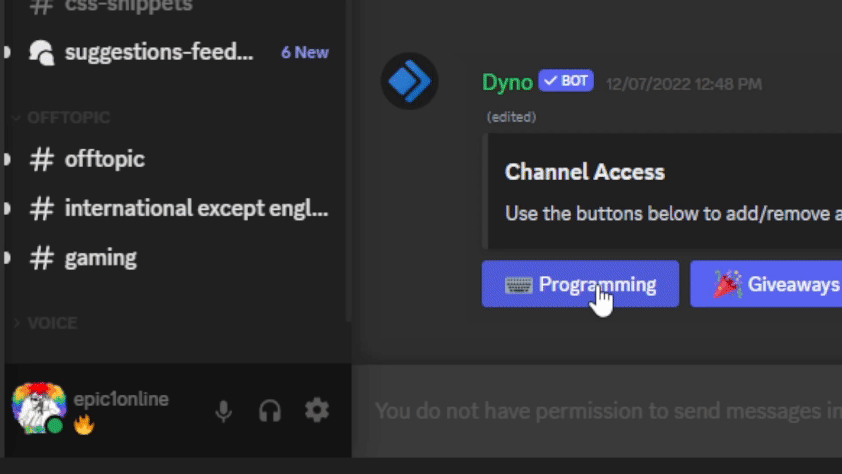842x474 pixels.
Task: Deafen audio with the headphones icon
Action: pos(270,411)
